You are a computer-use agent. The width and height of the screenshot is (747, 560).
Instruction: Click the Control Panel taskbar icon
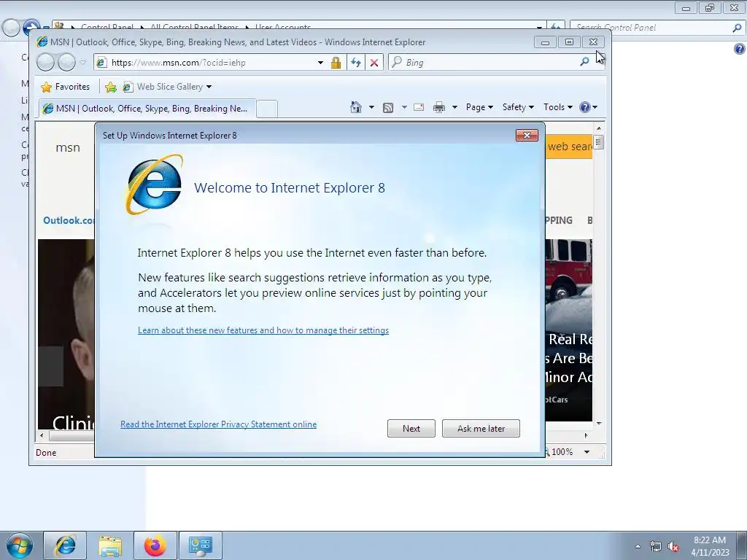pos(200,545)
